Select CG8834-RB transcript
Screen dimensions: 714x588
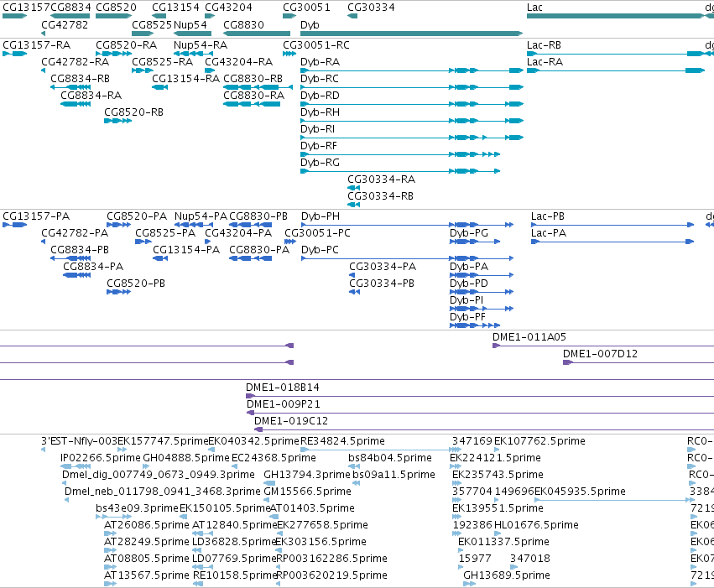(81, 78)
